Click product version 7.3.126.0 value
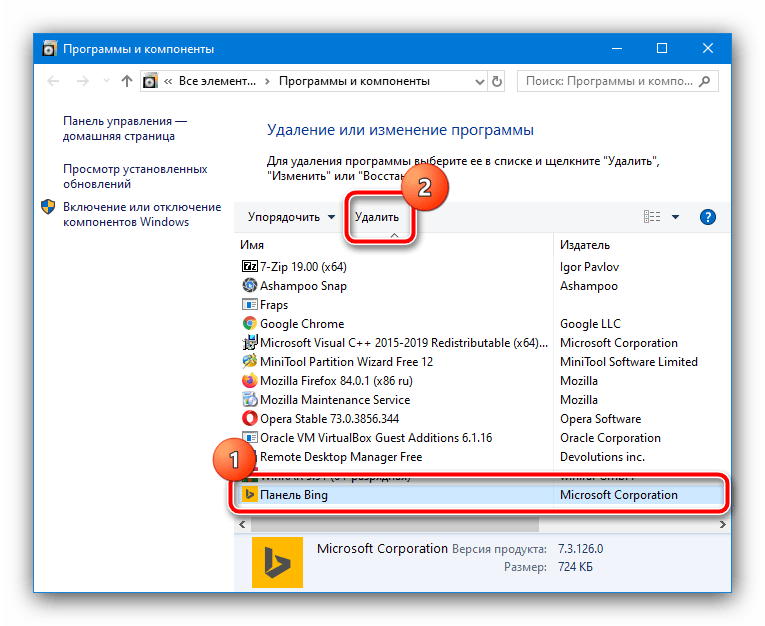The height and width of the screenshot is (626, 765). pyautogui.click(x=581, y=549)
